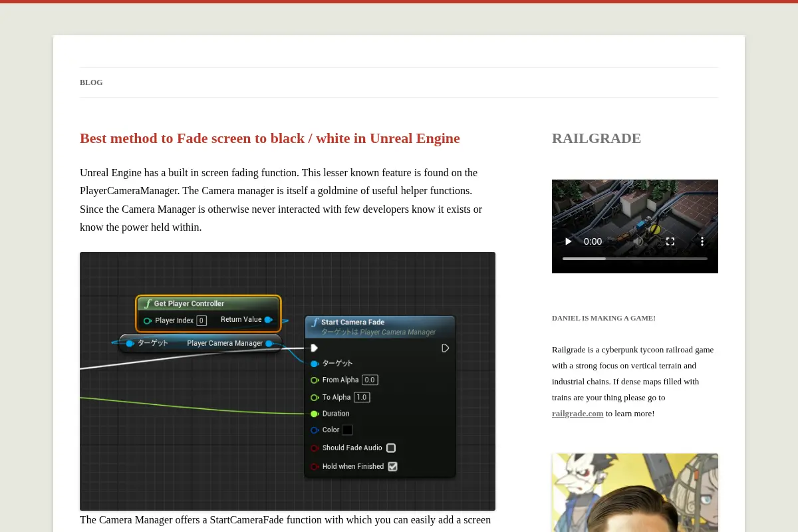Click the To Alpha value field
The height and width of the screenshot is (532, 798).
click(x=362, y=397)
